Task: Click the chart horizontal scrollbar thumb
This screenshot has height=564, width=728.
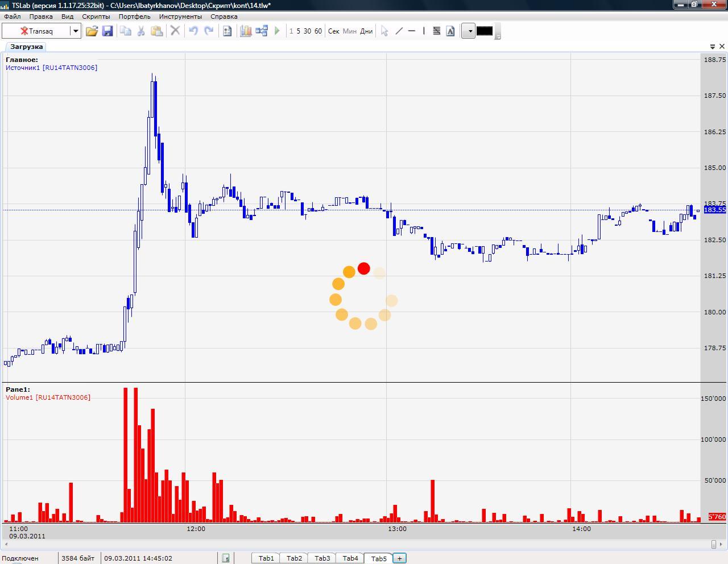Action: [x=714, y=544]
